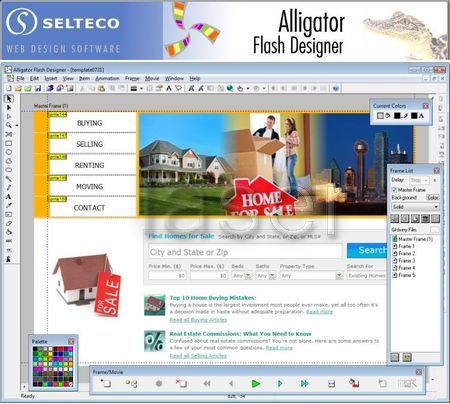Viewport: 450px width, 404px height.
Task: Click the Open folder toolbar icon
Action: point(18,88)
